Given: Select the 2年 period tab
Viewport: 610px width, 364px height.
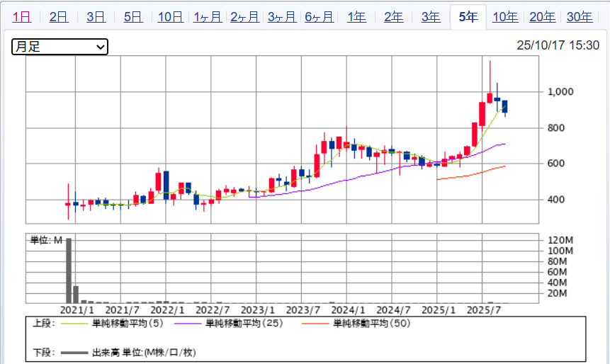Looking at the screenshot, I should pyautogui.click(x=393, y=17).
